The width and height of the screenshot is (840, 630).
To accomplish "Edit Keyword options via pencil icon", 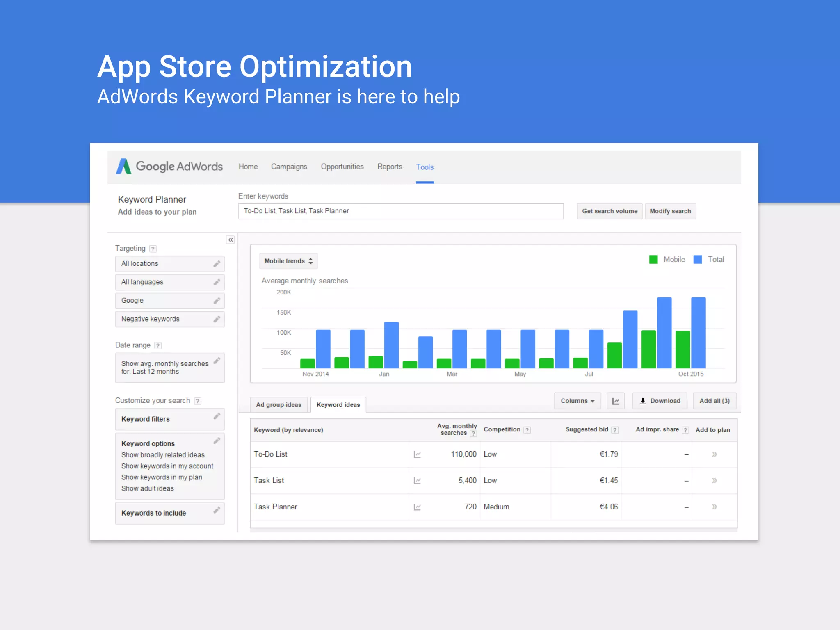I will click(x=217, y=441).
